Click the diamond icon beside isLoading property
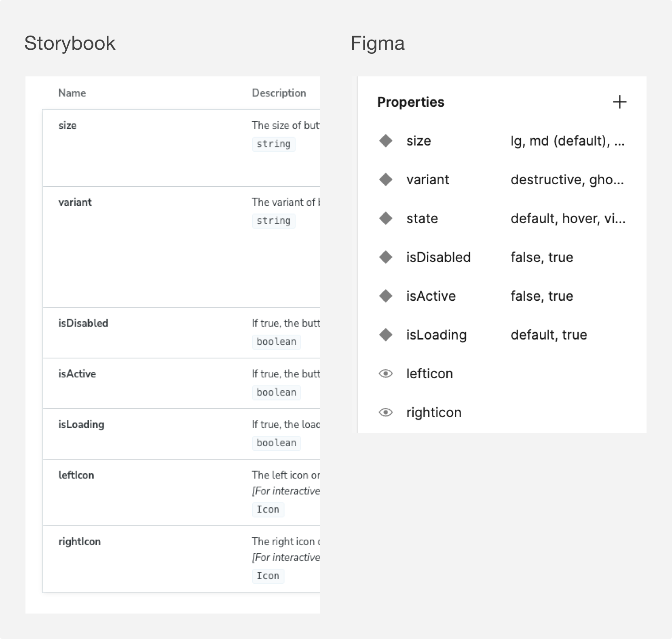 coord(386,335)
